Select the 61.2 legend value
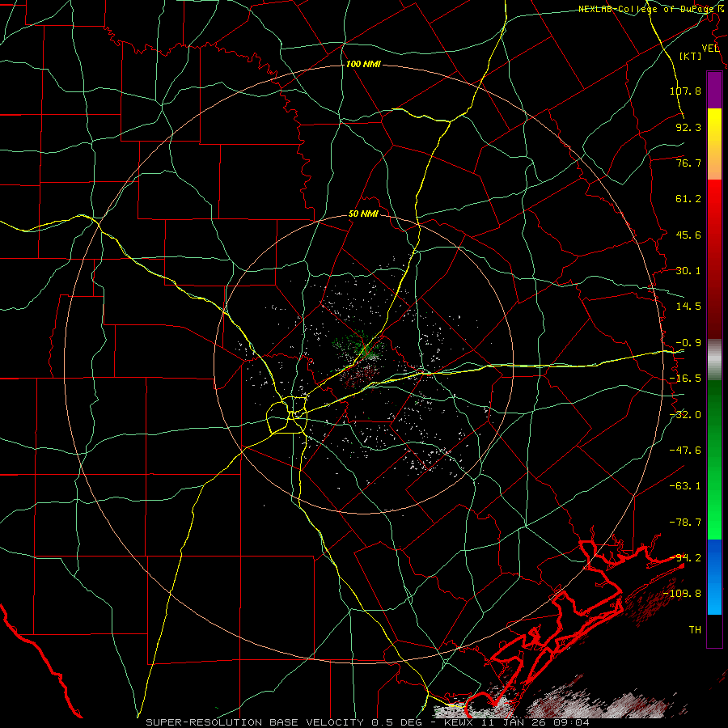The image size is (728, 728). (x=688, y=199)
